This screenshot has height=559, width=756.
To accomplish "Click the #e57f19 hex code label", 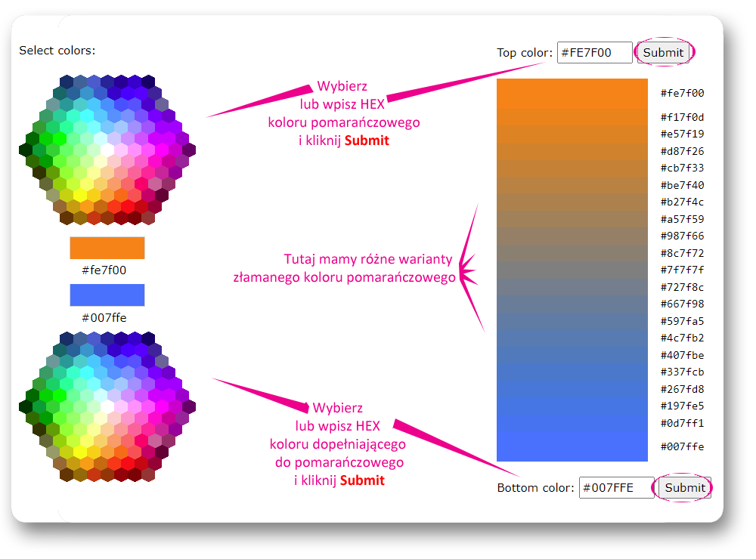I will [x=682, y=134].
